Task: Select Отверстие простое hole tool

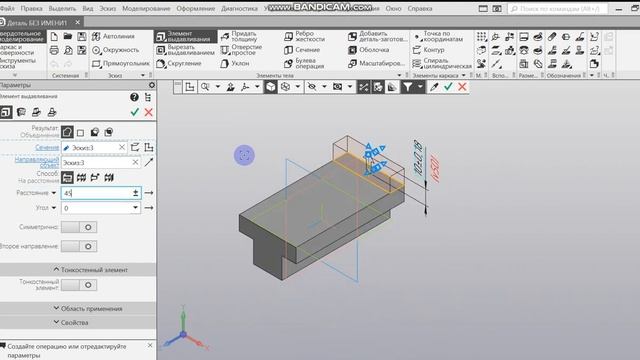Action: pyautogui.click(x=242, y=50)
